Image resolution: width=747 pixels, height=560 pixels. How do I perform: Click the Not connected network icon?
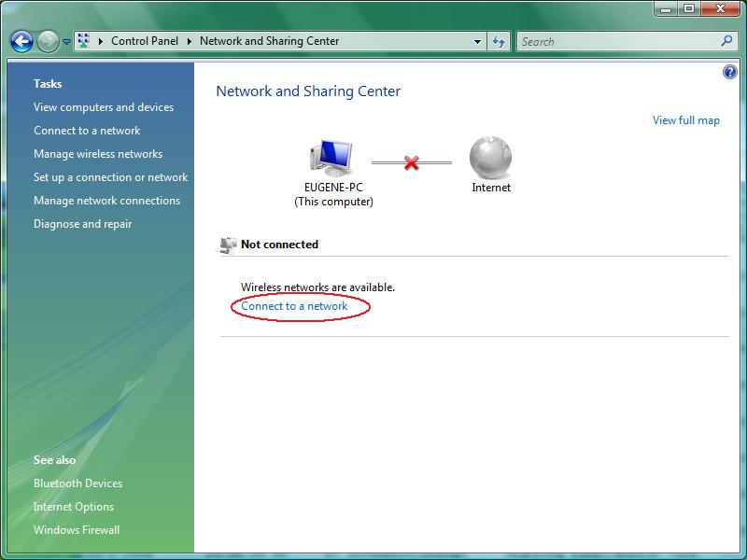coord(227,244)
